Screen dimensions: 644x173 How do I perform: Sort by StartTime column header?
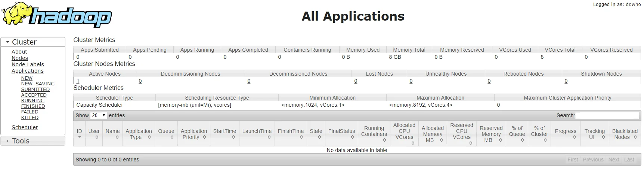pos(225,134)
